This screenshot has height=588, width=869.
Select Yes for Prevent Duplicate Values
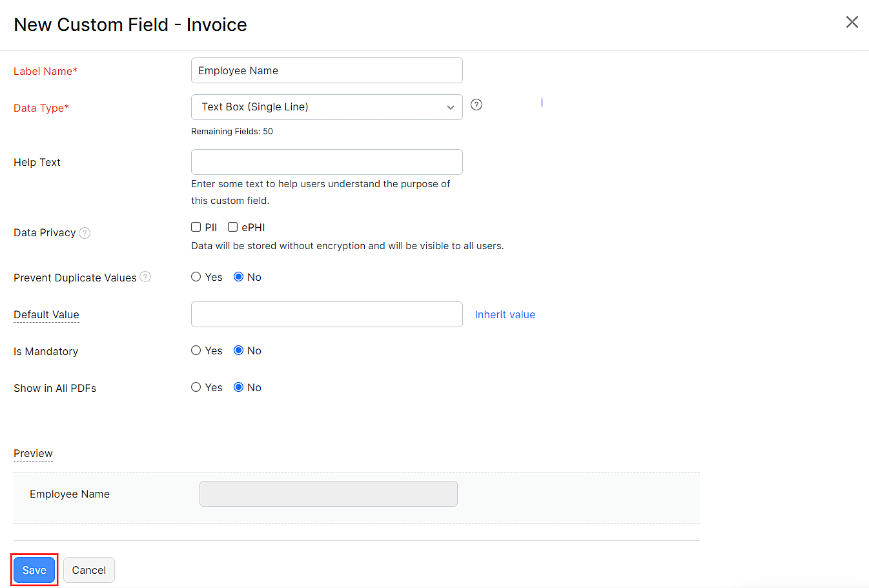(196, 276)
